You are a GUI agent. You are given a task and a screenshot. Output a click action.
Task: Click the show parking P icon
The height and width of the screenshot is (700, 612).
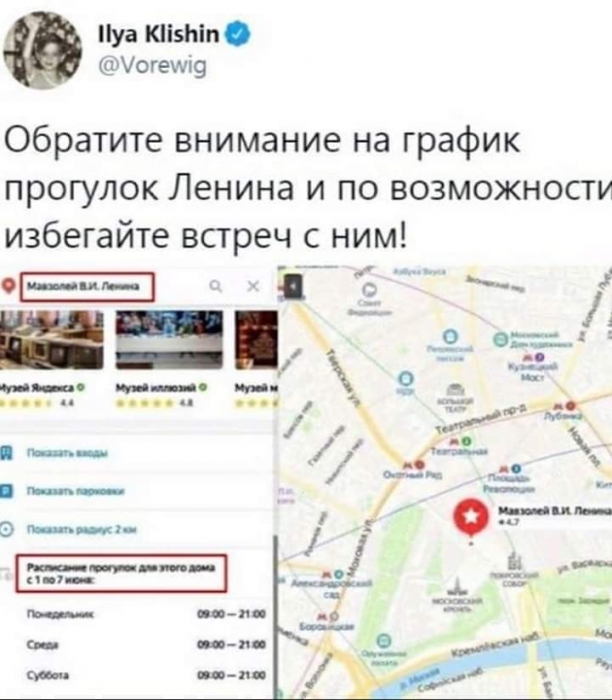6,491
